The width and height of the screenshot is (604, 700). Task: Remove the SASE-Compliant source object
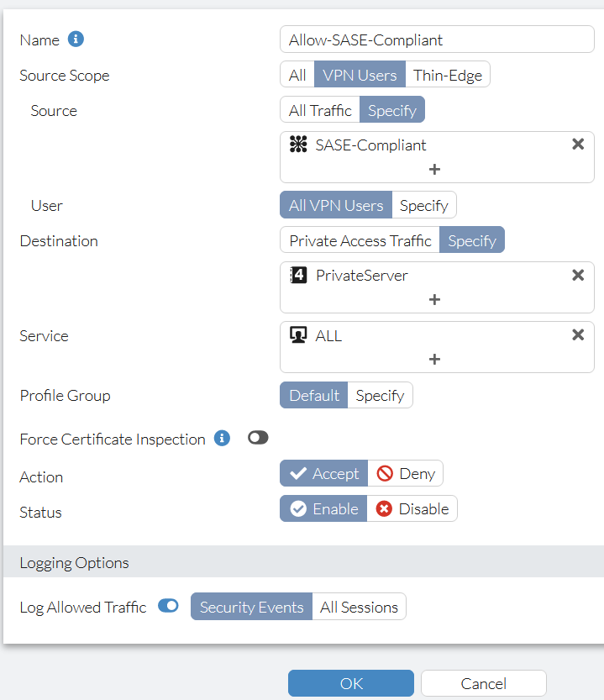[x=577, y=143]
